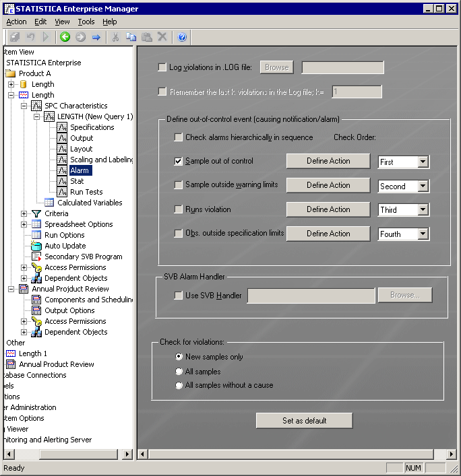This screenshot has width=461, height=476.
Task: Select Components and Scheduling tree item
Action: [x=89, y=300]
